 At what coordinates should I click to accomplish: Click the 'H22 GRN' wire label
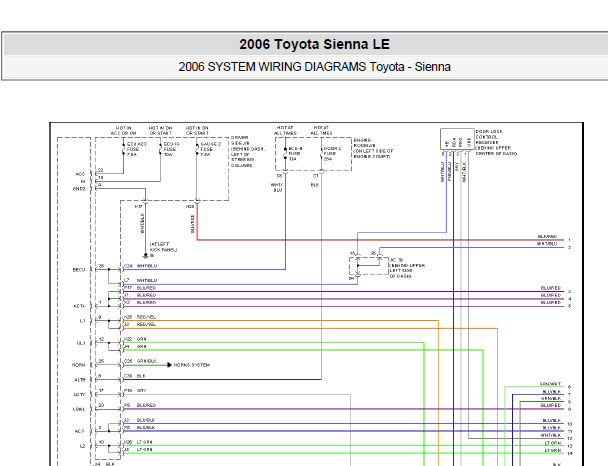click(x=135, y=339)
